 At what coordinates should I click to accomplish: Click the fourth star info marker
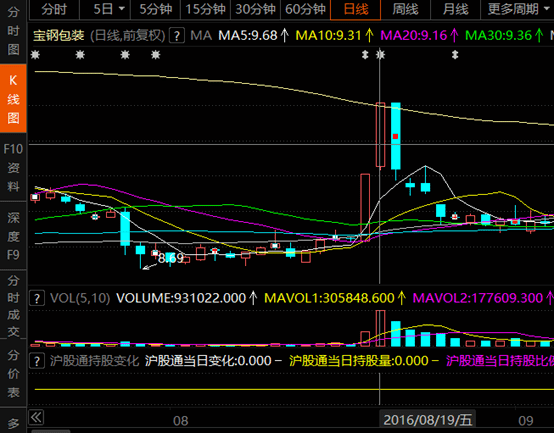tap(156, 55)
